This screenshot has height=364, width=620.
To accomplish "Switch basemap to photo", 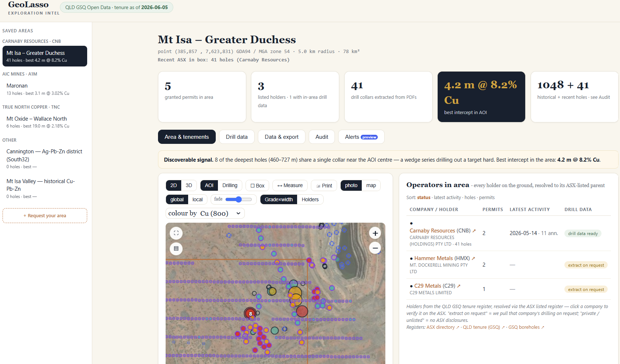I will point(351,185).
